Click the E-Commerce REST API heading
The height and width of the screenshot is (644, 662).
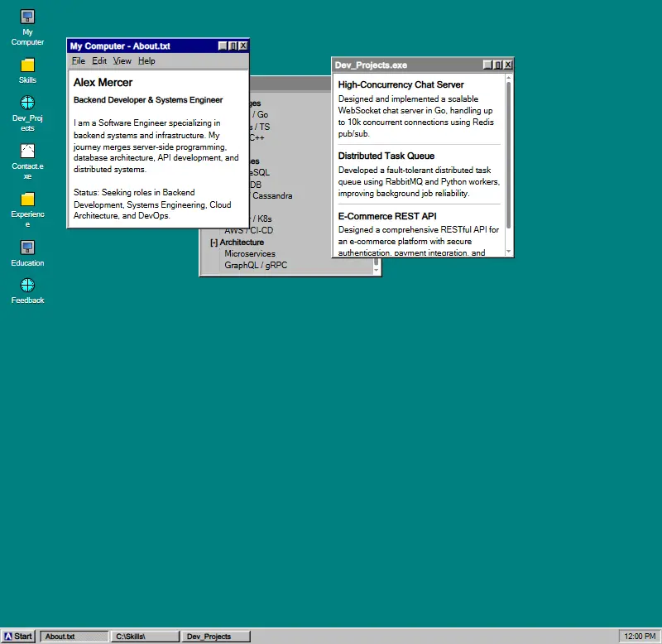[x=387, y=216]
